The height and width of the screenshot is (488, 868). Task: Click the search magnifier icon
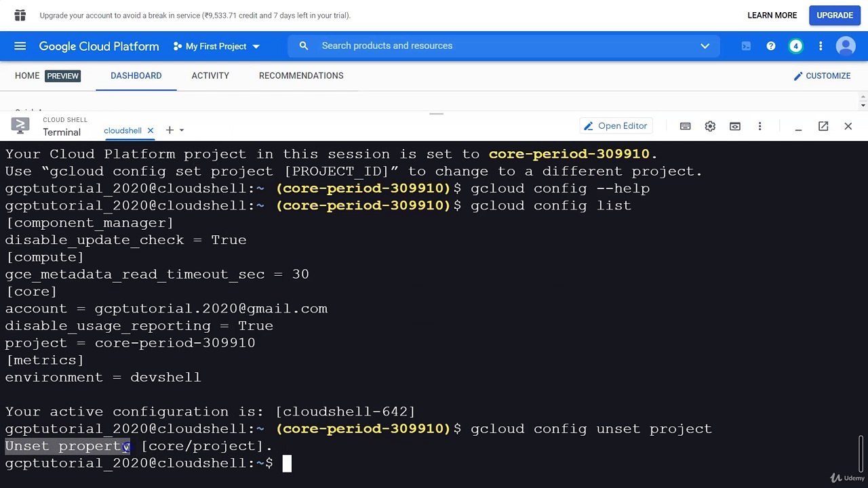[x=304, y=45]
